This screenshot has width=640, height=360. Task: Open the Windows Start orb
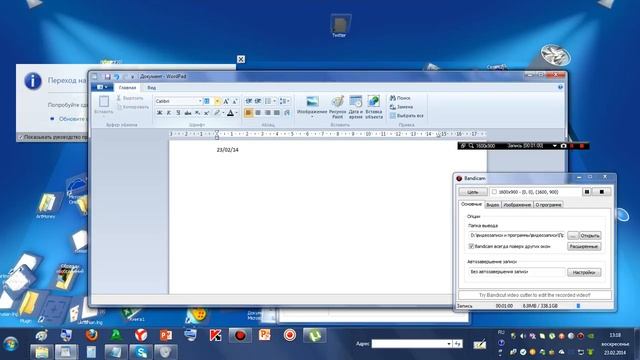[x=10, y=345]
